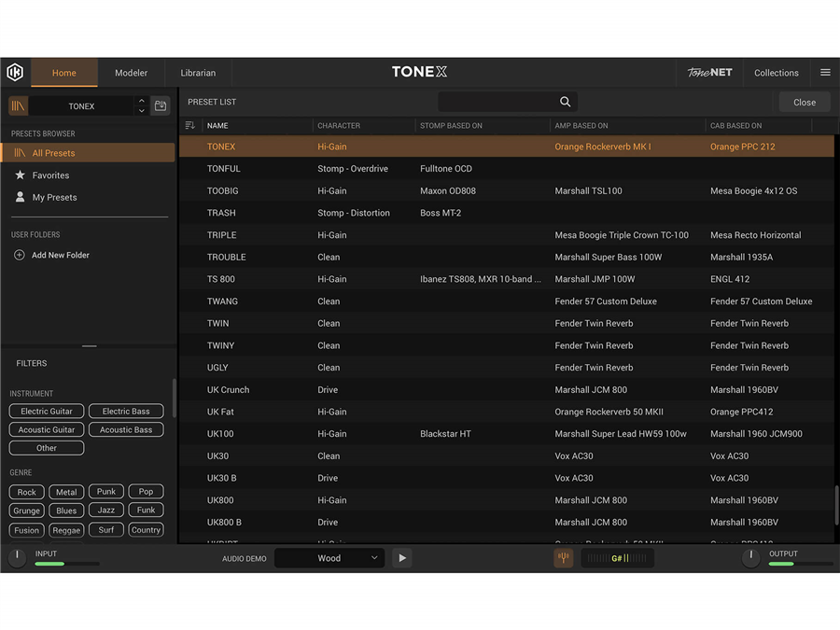Click the IK Multimedia logo icon
Image resolution: width=840 pixels, height=630 pixels.
click(x=15, y=73)
